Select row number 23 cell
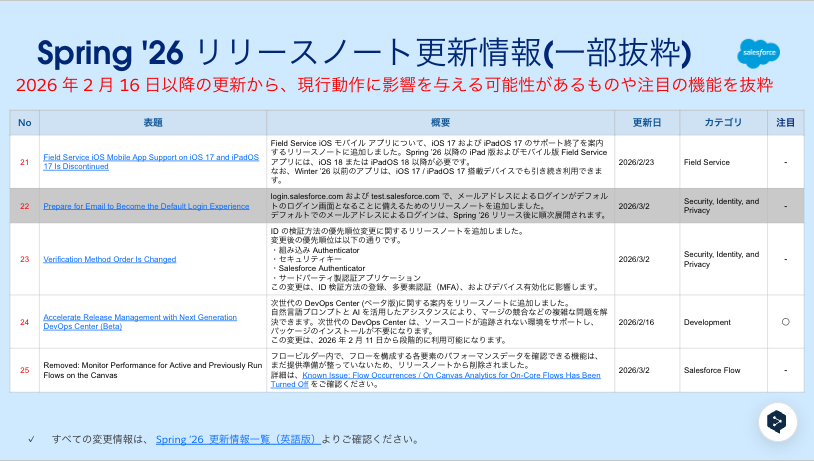Screen dimensions: 814x461 click(24, 259)
